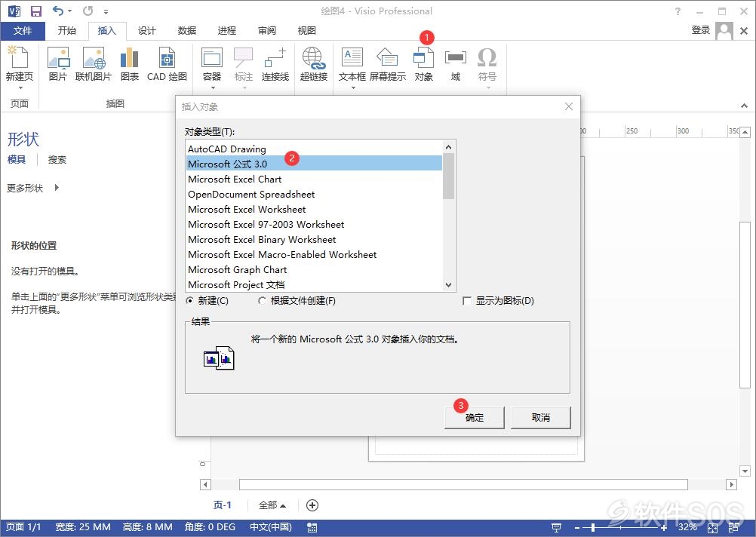
Task: Switch to the 开始 tab
Action: pos(67,31)
